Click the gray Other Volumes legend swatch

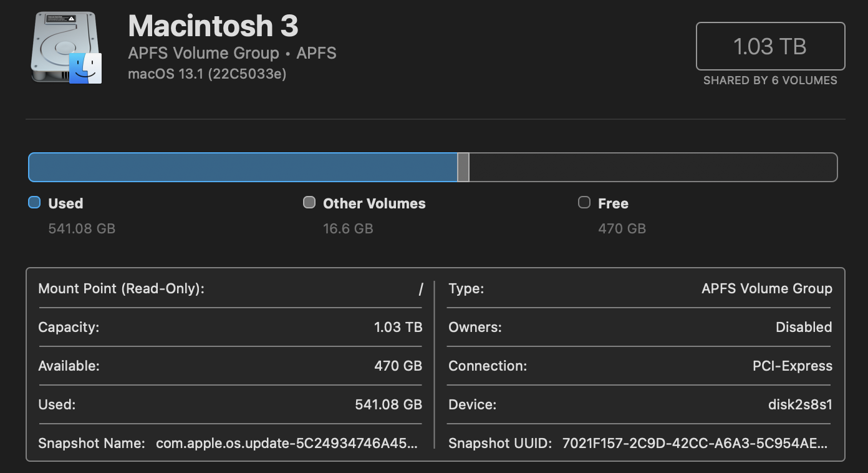coord(309,202)
